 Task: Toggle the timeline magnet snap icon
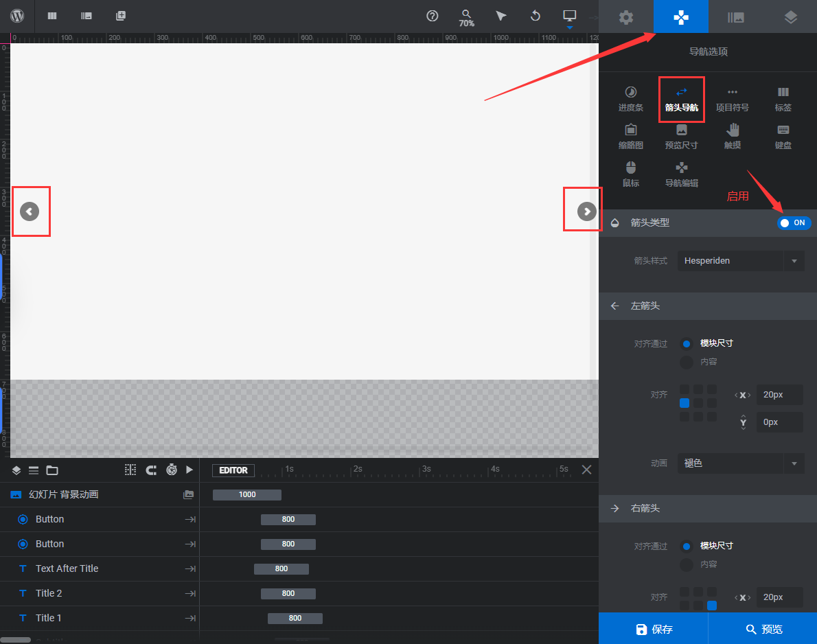pyautogui.click(x=151, y=470)
